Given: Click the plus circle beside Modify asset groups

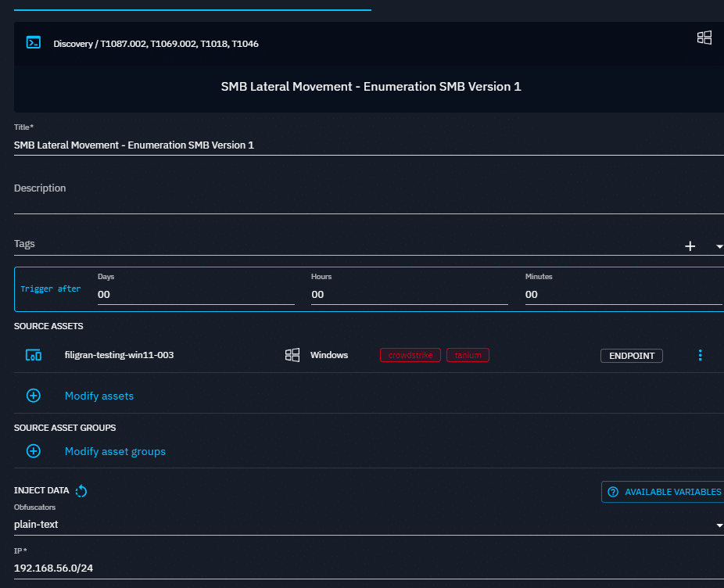Looking at the screenshot, I should (x=34, y=451).
